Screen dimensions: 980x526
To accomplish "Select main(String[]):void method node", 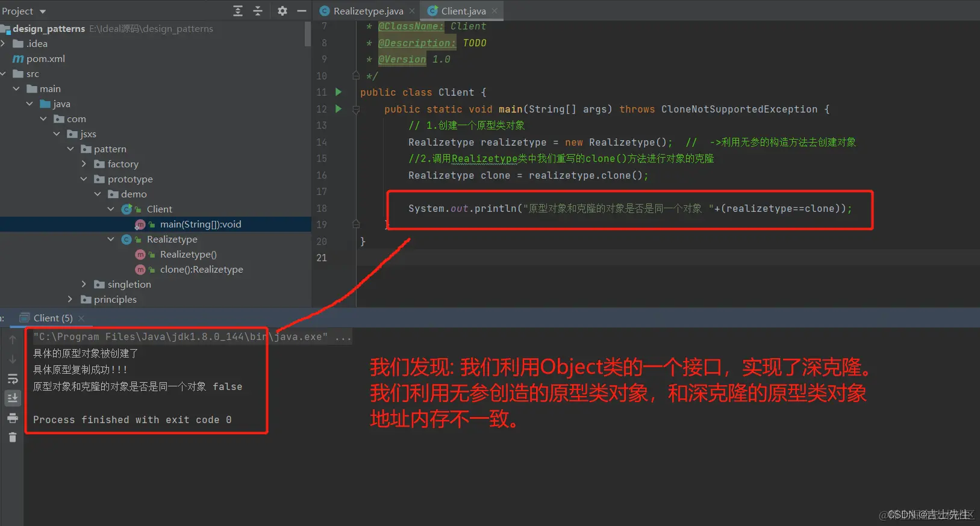I will [201, 224].
